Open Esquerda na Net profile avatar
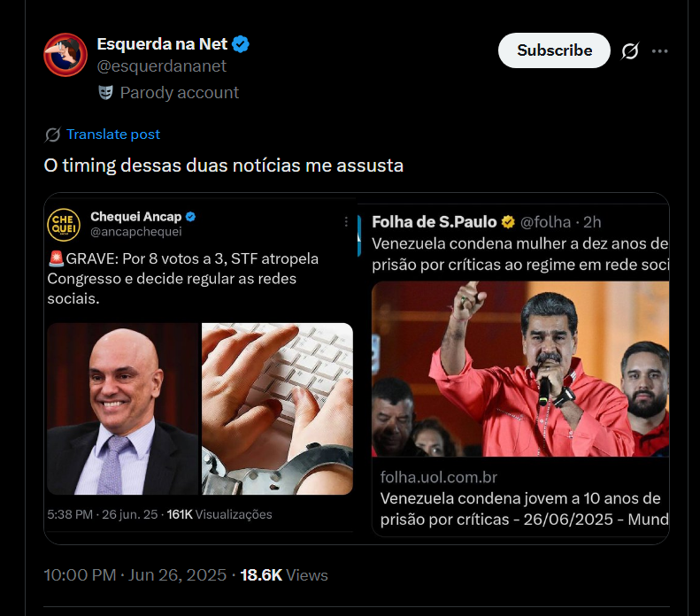The width and height of the screenshot is (700, 616). [x=65, y=55]
